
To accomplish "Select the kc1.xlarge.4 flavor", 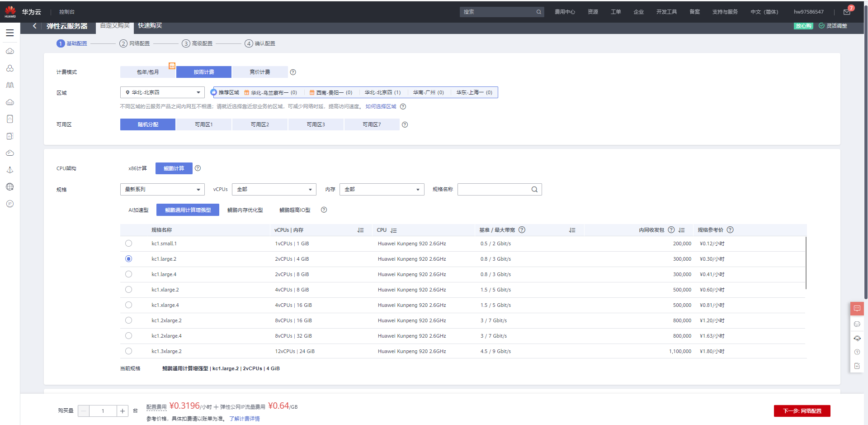I will (129, 305).
